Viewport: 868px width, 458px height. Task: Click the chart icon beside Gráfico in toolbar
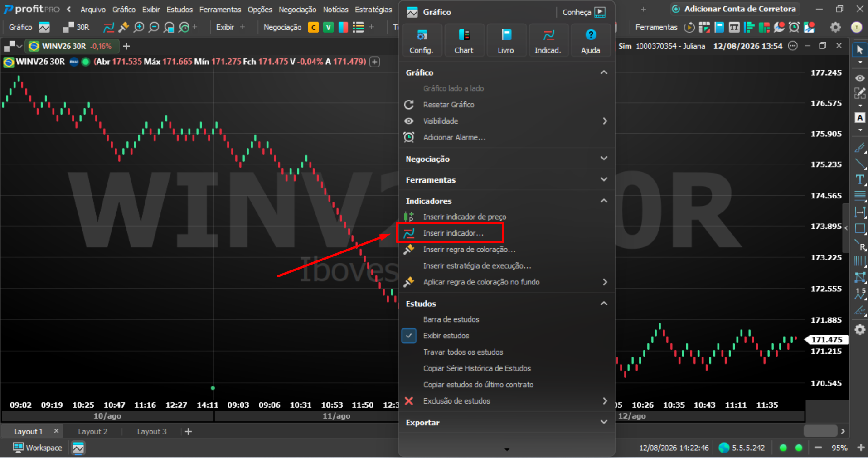tap(44, 27)
